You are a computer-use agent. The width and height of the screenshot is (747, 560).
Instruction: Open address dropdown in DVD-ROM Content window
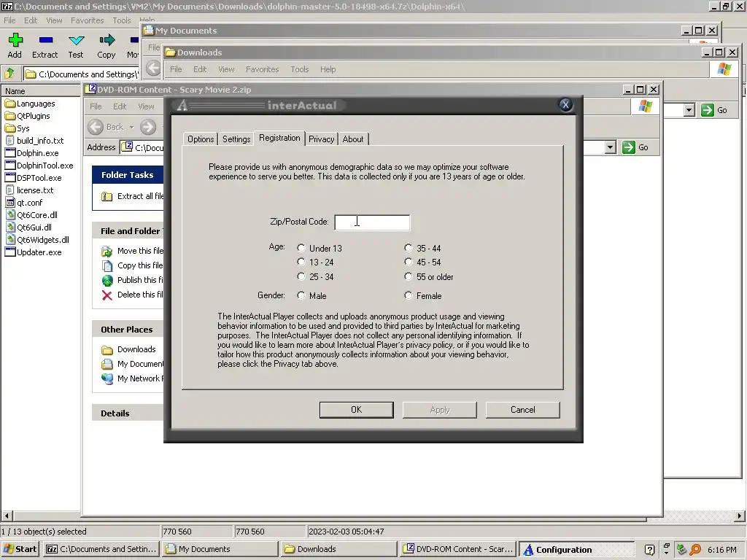(611, 147)
